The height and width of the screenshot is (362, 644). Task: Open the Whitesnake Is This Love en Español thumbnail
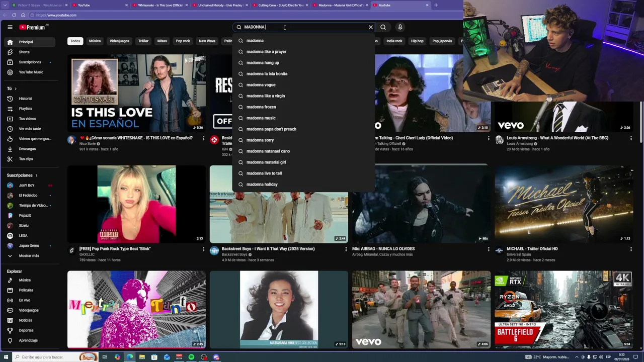click(137, 93)
